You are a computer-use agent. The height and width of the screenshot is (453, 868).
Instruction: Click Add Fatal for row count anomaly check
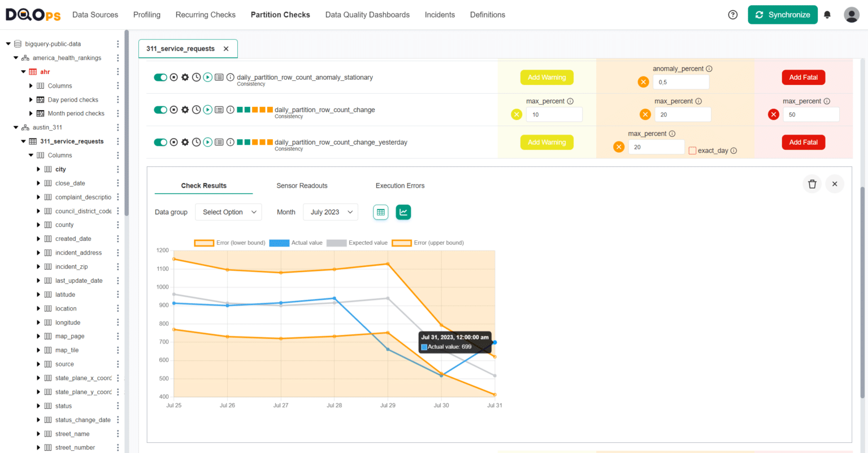pyautogui.click(x=803, y=77)
